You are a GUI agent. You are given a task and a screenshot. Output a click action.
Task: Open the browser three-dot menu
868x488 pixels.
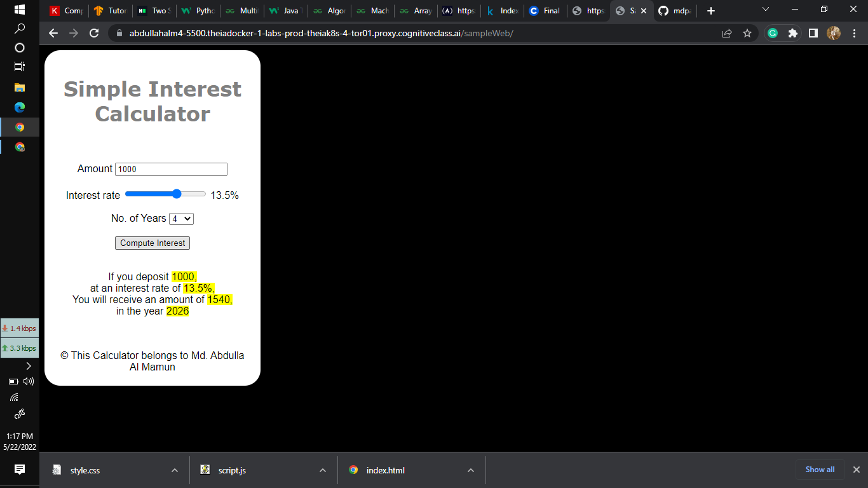(855, 33)
